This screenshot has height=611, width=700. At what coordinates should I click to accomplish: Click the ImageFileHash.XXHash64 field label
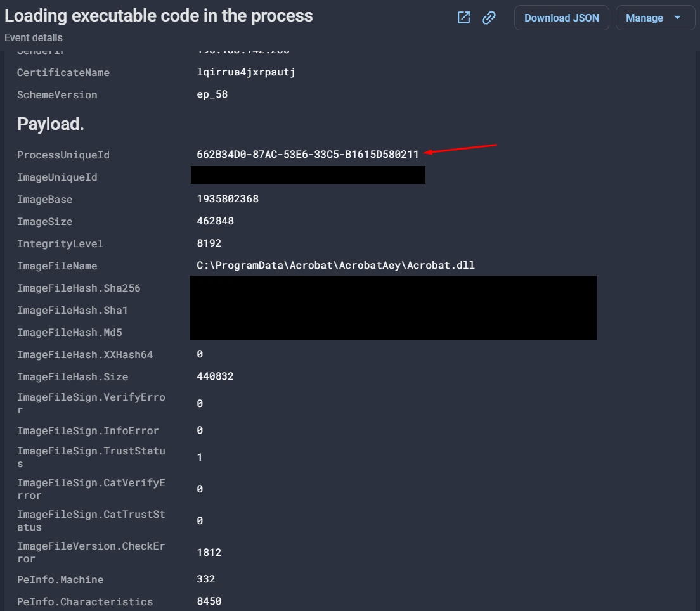tap(85, 355)
